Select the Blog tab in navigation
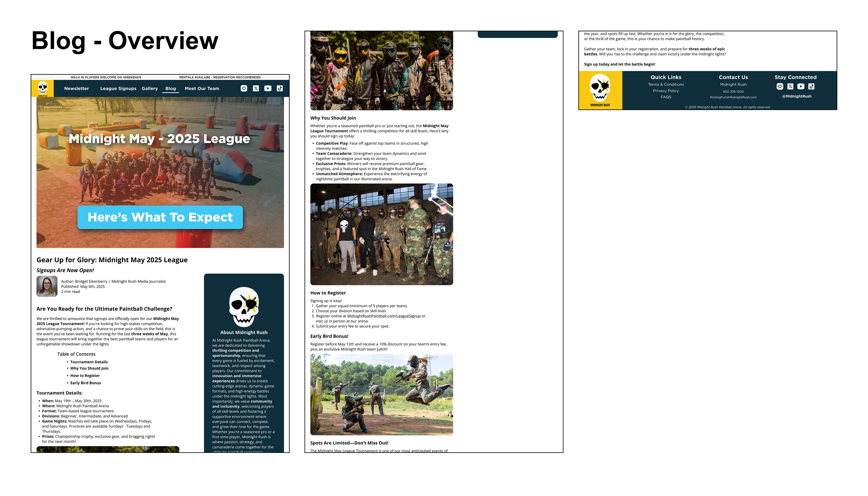Viewport: 868px width, 496px height. (171, 89)
